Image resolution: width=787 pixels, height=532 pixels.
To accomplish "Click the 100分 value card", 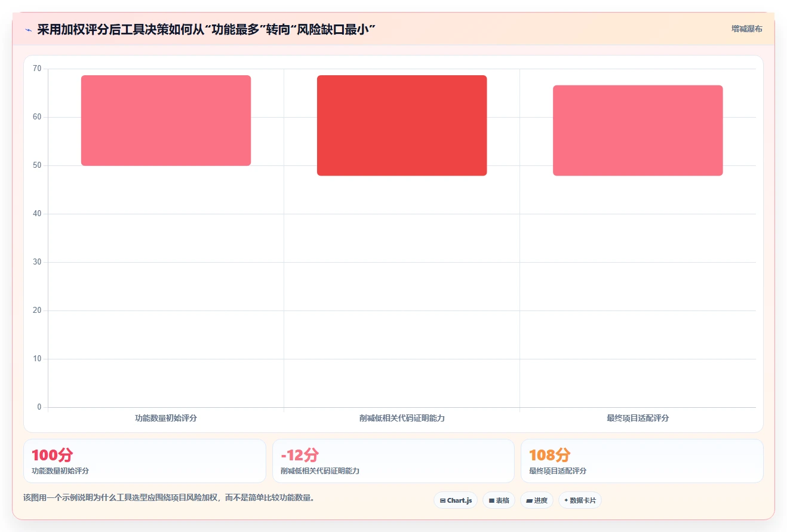I will point(145,461).
